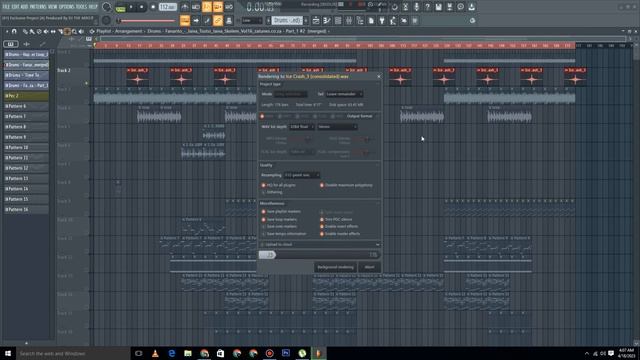Open the PATTERNS menu
This screenshot has width=640, height=360.
tap(38, 7)
